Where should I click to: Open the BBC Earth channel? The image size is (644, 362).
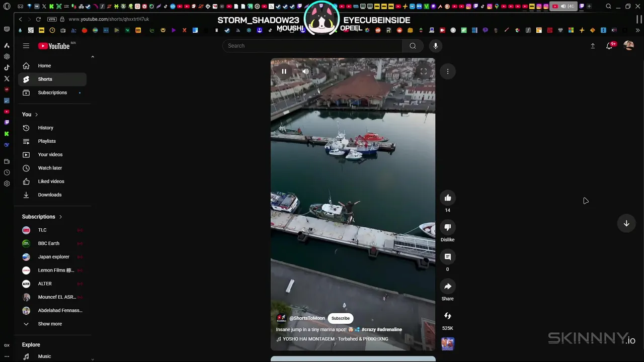[52, 243]
